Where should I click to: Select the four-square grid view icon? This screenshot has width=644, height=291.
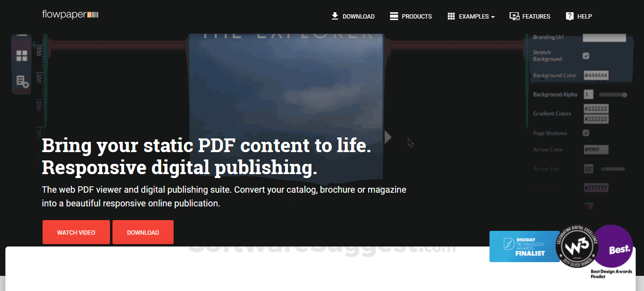pos(22,56)
